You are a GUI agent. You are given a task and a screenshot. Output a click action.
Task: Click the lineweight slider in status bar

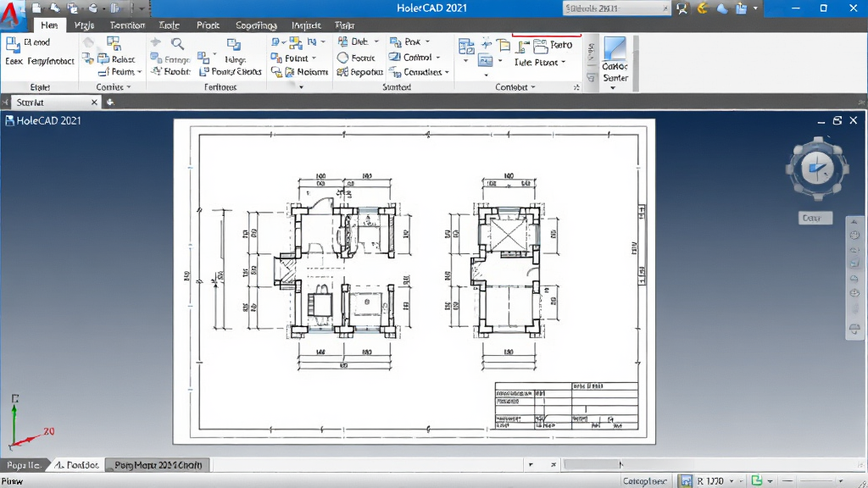[x=818, y=481]
